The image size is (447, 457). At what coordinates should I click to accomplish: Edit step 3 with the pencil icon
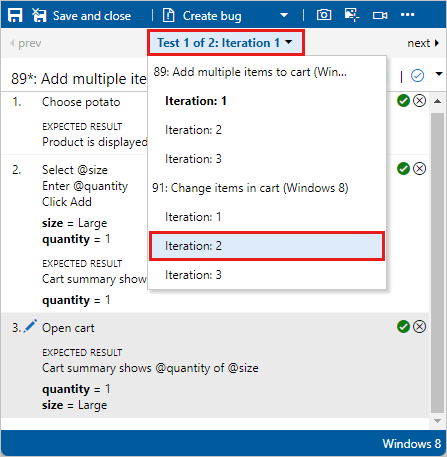[30, 326]
